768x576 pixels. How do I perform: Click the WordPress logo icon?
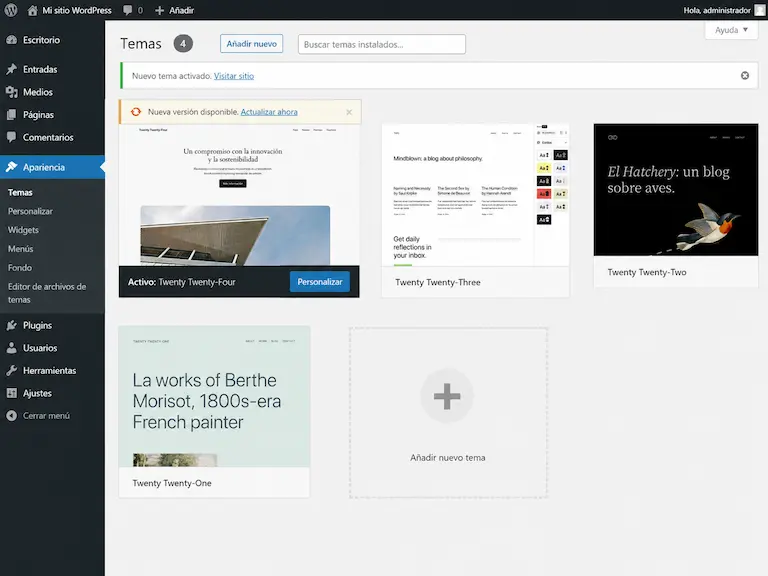click(x=11, y=10)
